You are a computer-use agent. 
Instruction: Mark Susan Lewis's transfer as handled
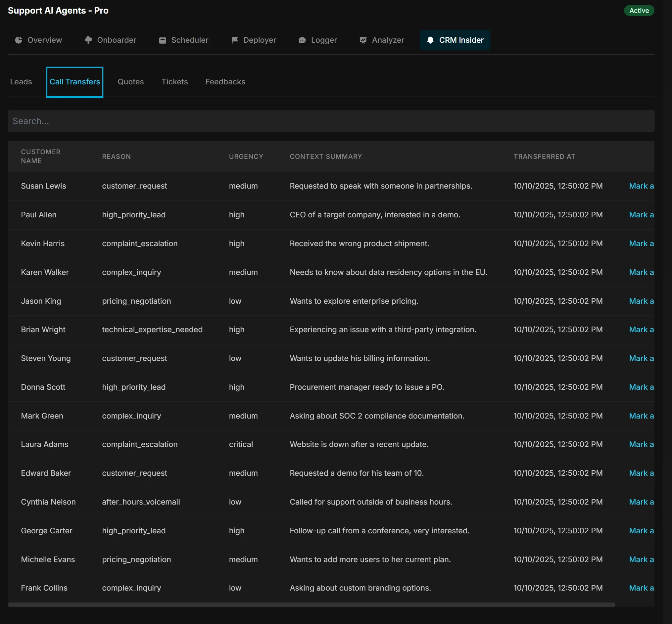tap(641, 186)
